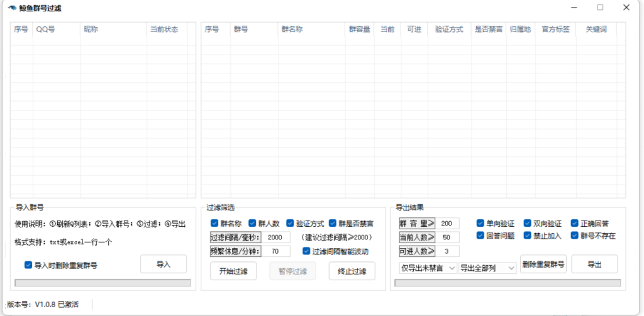
Task: Click the QQ号 column header
Action: click(56, 30)
